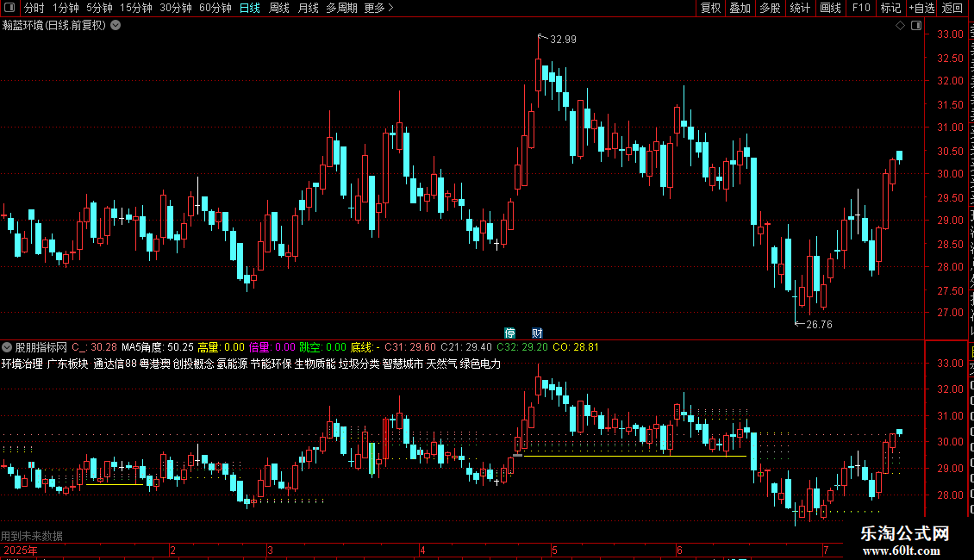Screen dimensions: 974x560
Task: Click the 瀚蓝环境(日线.前复权) chart title
Action: (x=54, y=26)
